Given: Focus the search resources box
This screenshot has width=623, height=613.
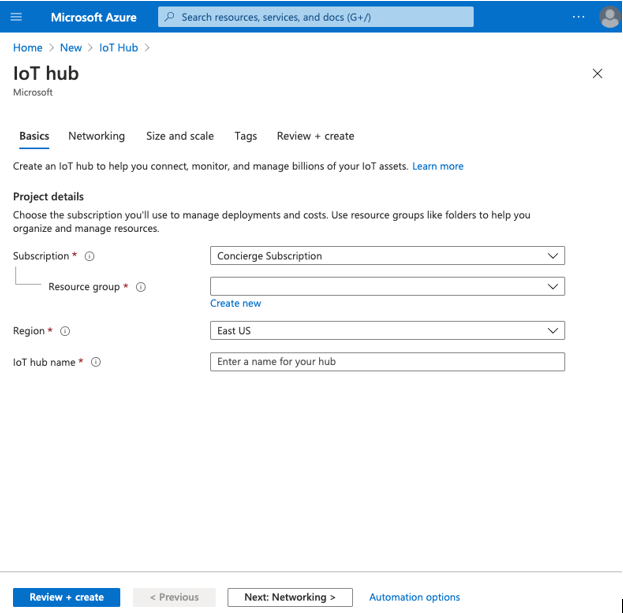Looking at the screenshot, I should pos(316,17).
